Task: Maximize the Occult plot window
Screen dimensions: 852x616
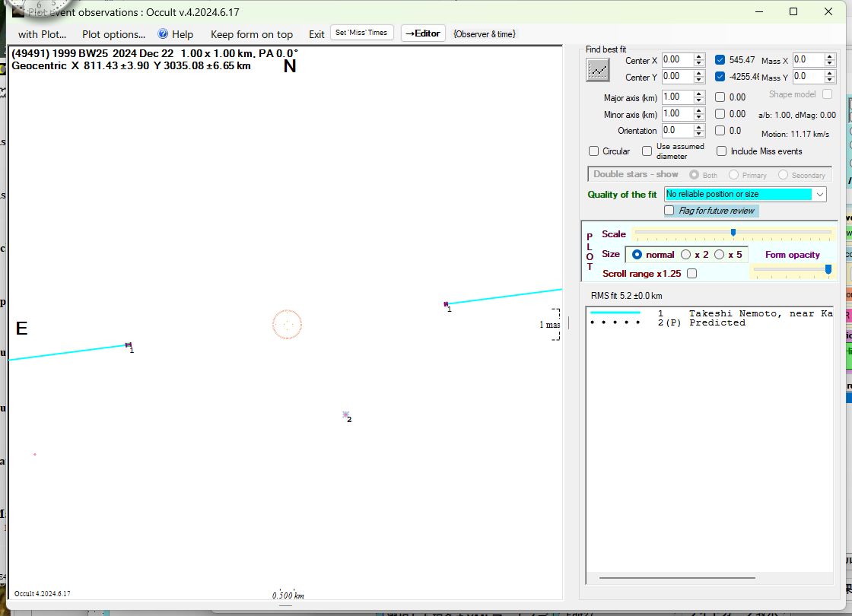Action: [x=793, y=11]
